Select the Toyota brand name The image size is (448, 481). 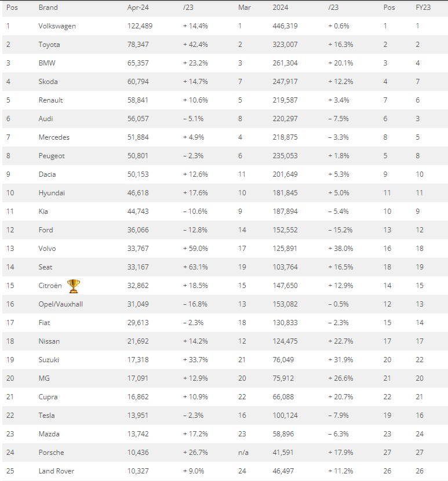pyautogui.click(x=49, y=45)
